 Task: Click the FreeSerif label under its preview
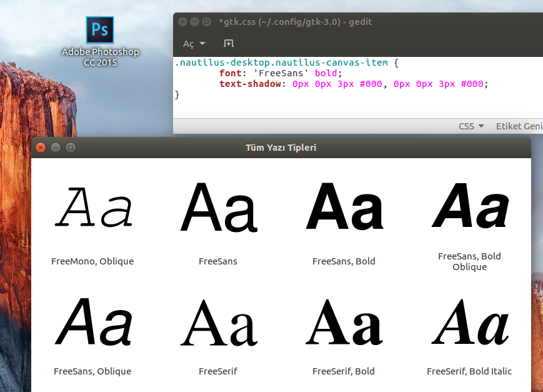point(218,371)
